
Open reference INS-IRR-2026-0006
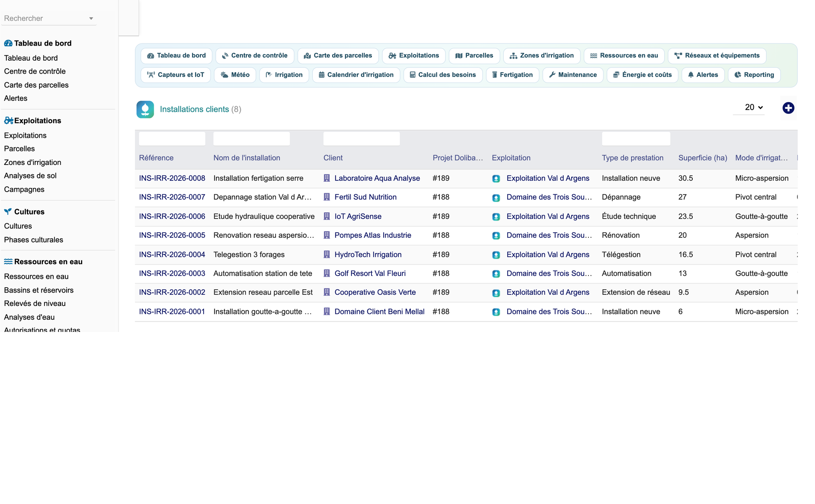pyautogui.click(x=172, y=216)
